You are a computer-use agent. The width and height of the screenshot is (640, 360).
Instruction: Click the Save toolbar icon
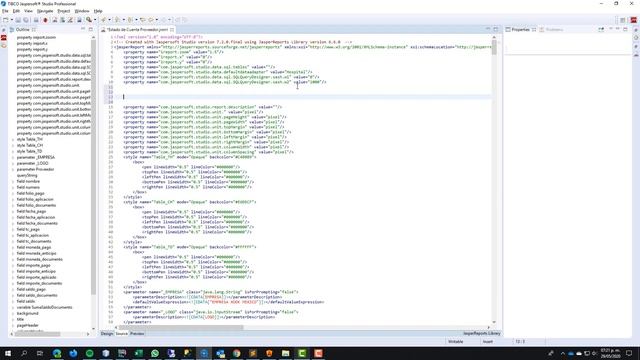[18, 20]
